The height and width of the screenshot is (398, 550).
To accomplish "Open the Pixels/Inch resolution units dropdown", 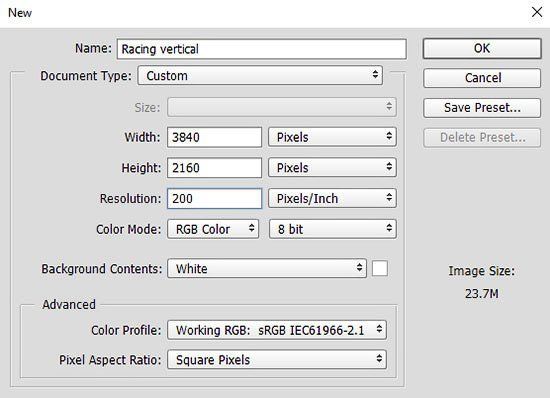I will coord(332,198).
